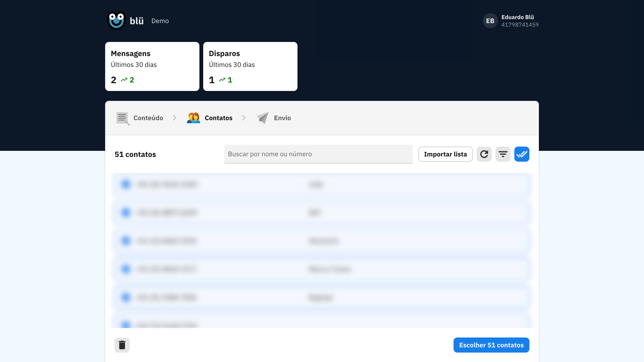The width and height of the screenshot is (644, 362).
Task: Open the Mensagens stats card
Action: 152,66
